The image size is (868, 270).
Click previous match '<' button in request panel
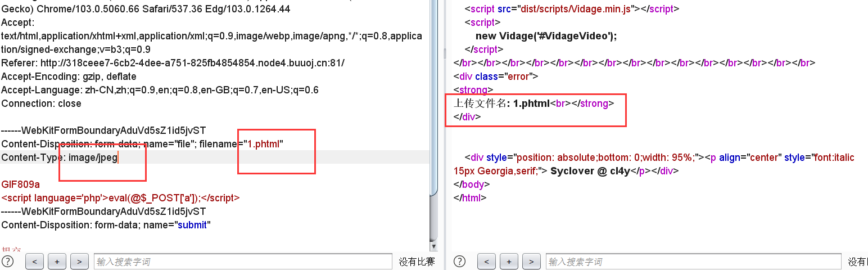point(34,262)
